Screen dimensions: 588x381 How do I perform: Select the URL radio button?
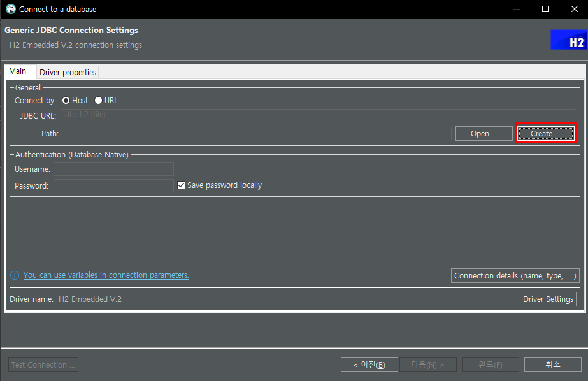coord(98,101)
